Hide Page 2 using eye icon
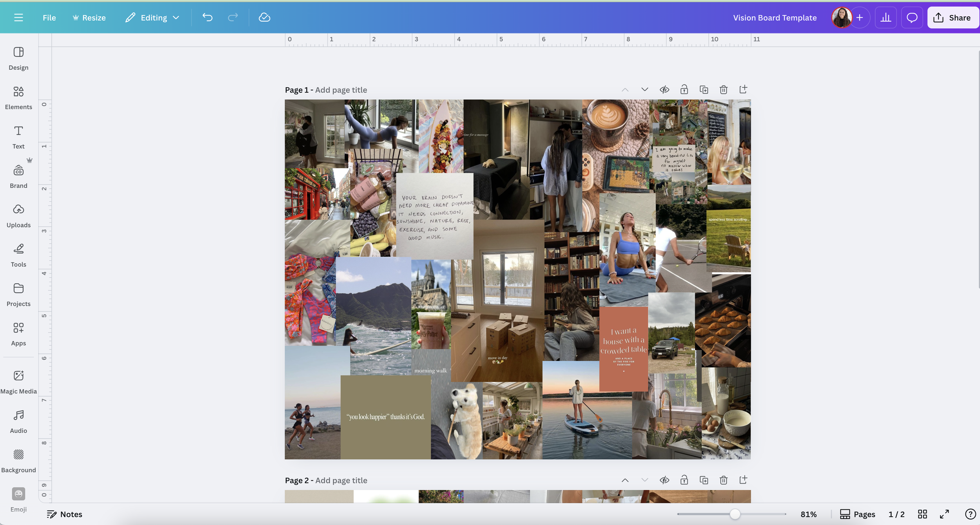The width and height of the screenshot is (980, 525). click(x=664, y=480)
